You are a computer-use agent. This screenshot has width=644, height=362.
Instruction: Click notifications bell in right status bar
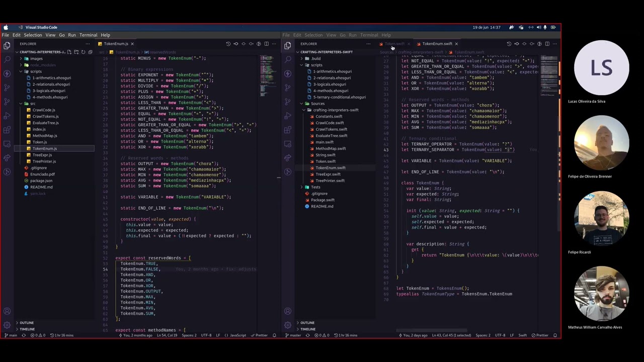555,335
